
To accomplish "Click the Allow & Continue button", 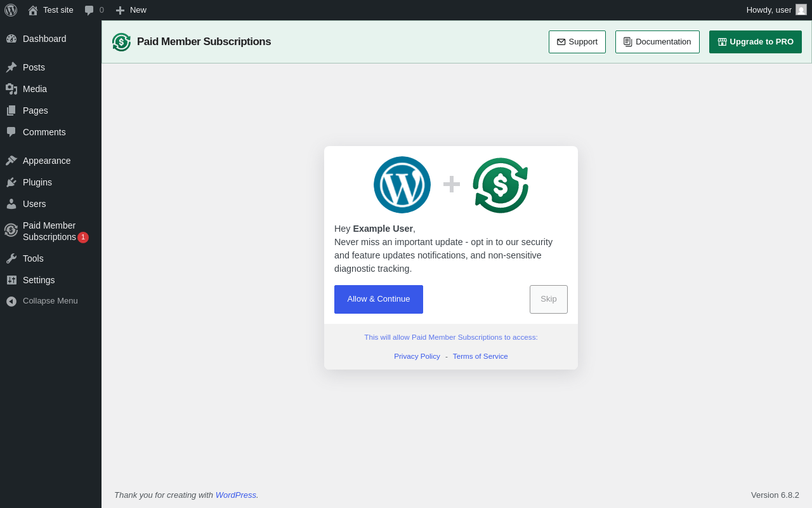I will click(x=379, y=299).
